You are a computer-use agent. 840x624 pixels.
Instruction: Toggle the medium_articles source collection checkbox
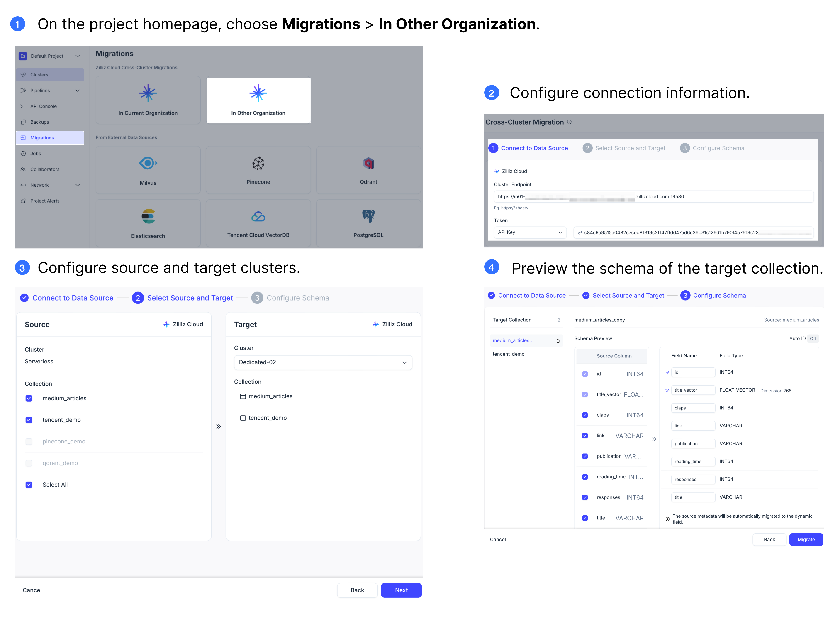[29, 398]
